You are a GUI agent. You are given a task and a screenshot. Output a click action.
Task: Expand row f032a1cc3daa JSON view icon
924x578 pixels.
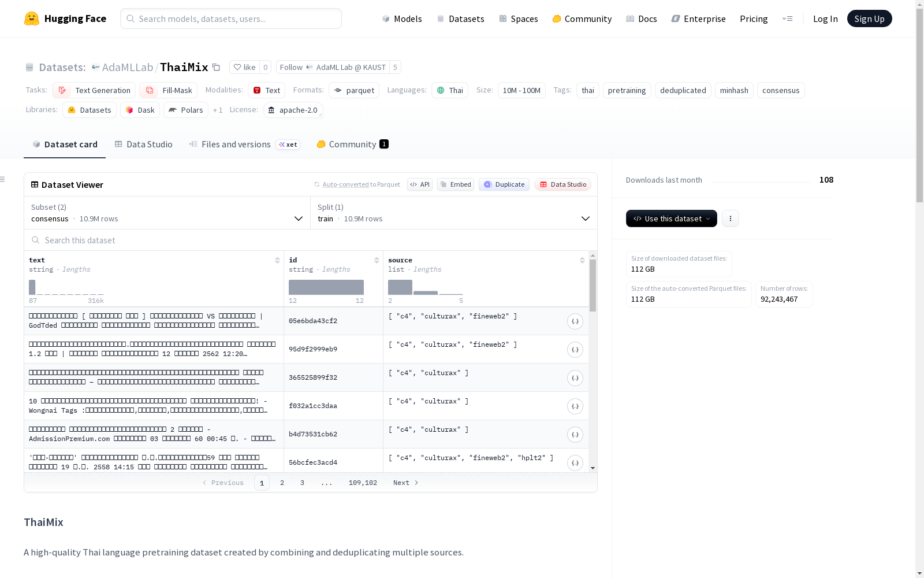(x=575, y=406)
